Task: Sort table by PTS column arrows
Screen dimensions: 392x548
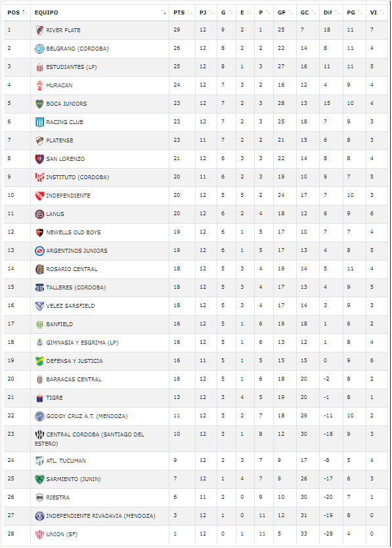Action: (190, 12)
